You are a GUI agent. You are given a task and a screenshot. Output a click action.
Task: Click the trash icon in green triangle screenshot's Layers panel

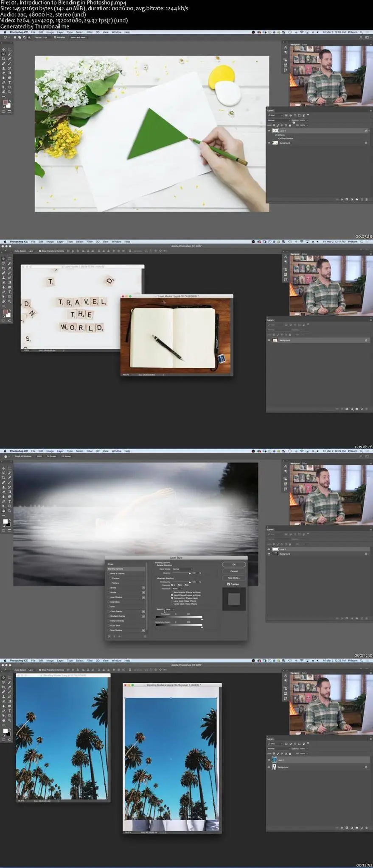pyautogui.click(x=367, y=199)
